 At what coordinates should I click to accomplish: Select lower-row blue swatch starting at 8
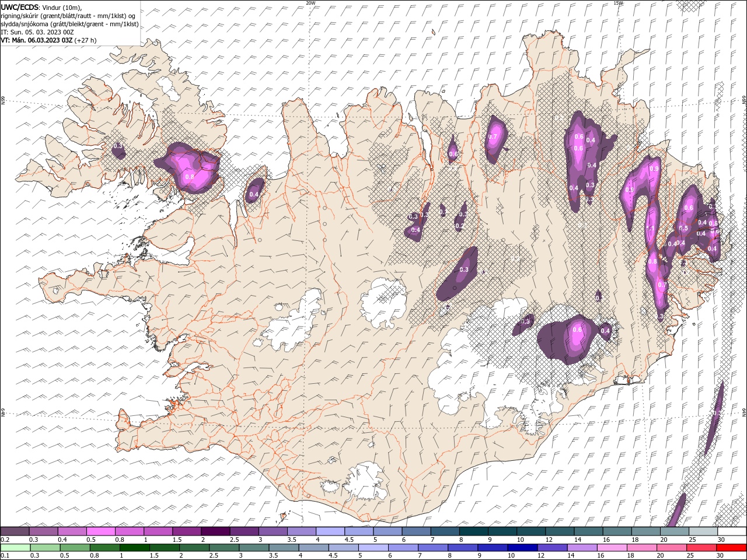(x=462, y=548)
